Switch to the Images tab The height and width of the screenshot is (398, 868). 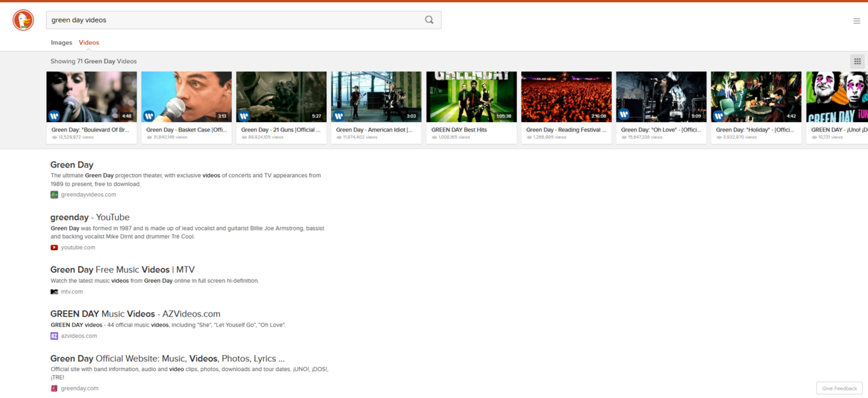coord(62,43)
